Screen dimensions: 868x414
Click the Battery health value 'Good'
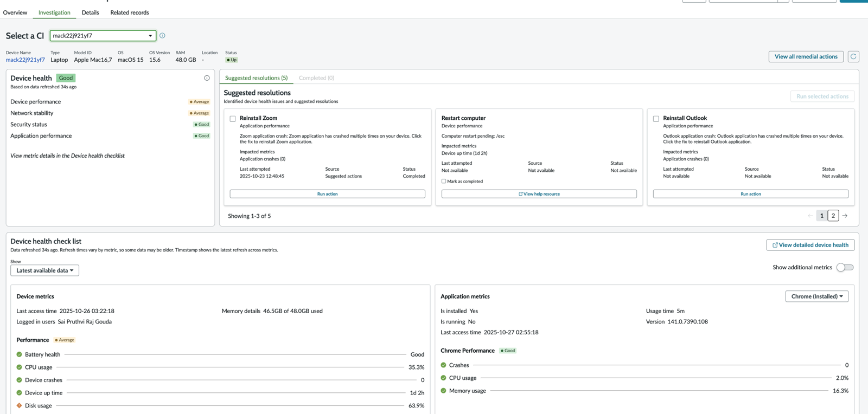[x=417, y=354]
